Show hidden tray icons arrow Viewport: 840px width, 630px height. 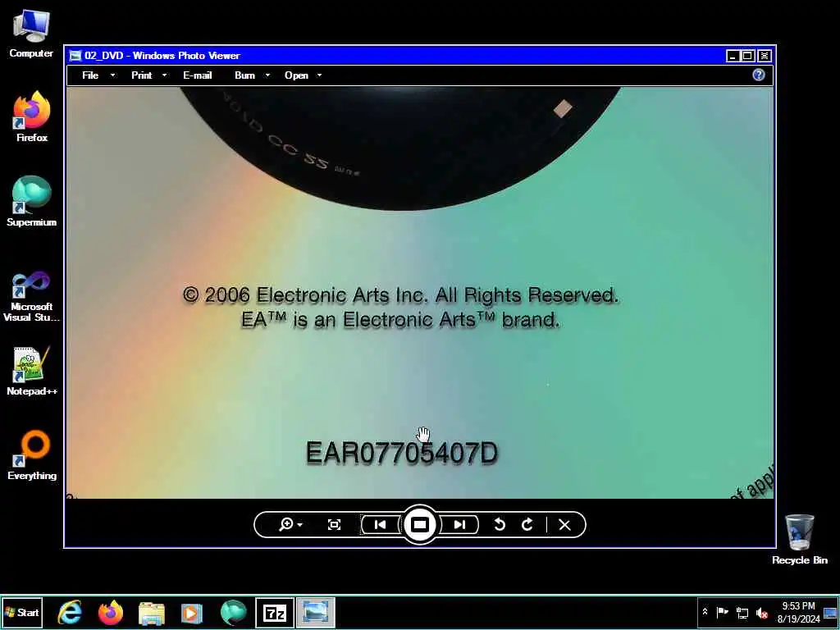click(705, 612)
